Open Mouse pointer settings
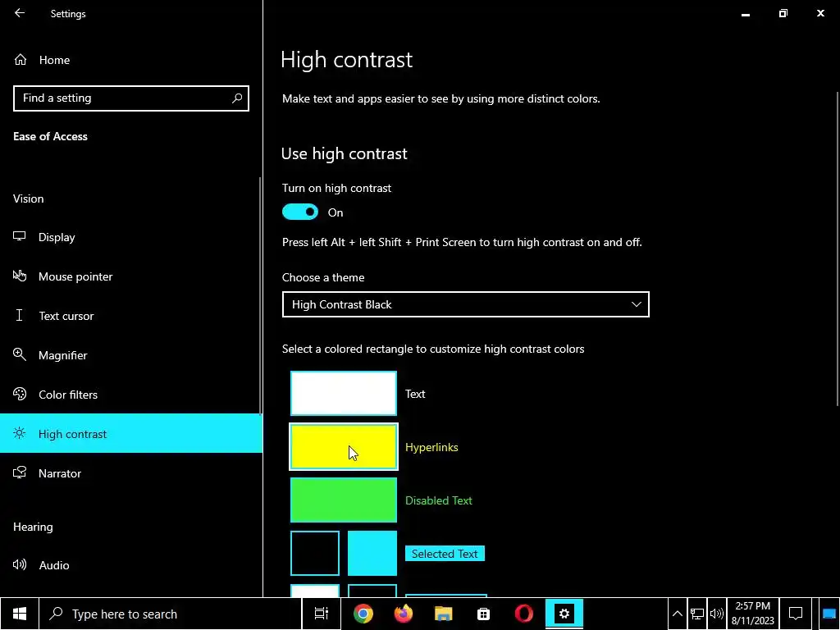 click(x=131, y=276)
